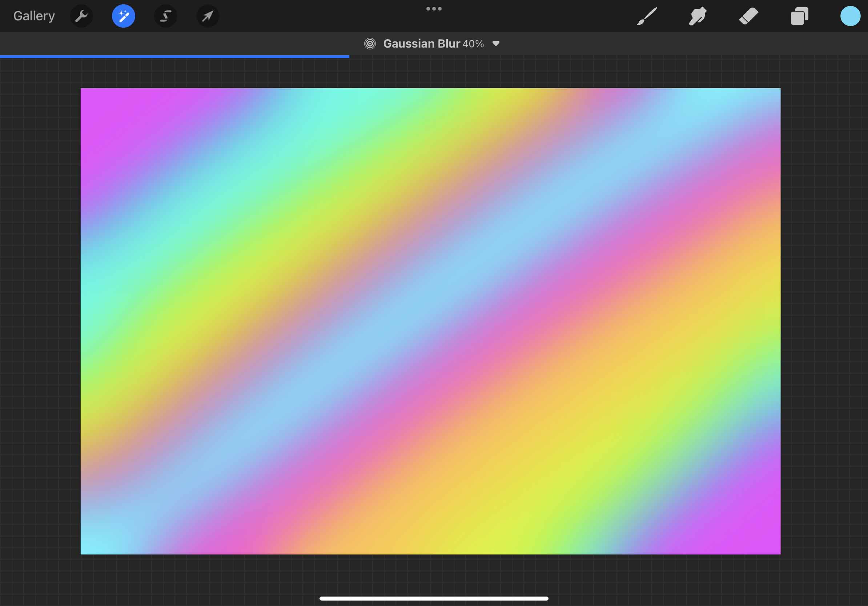The height and width of the screenshot is (606, 868).
Task: Open the Layers panel
Action: point(799,16)
